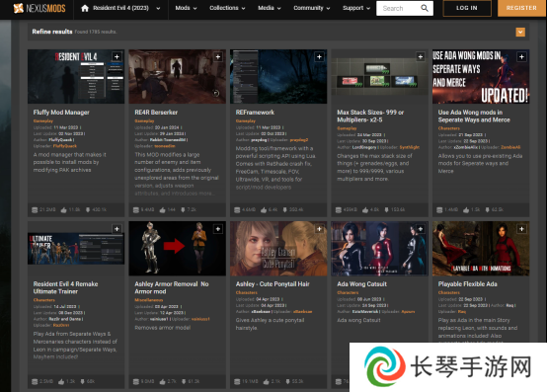Click the plus icon on REFramework tile
The width and height of the screenshot is (547, 392).
pyautogui.click(x=319, y=56)
